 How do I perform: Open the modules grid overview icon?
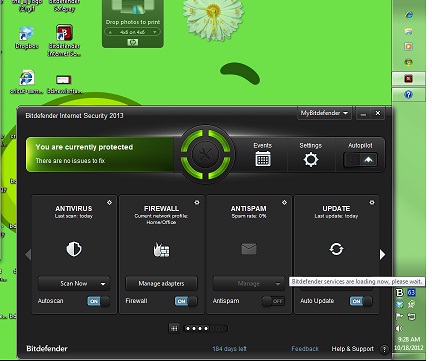coord(174,328)
